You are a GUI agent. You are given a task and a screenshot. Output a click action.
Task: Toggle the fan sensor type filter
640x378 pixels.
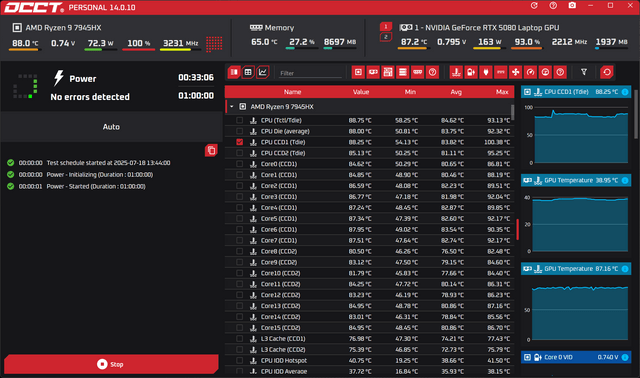(516, 72)
